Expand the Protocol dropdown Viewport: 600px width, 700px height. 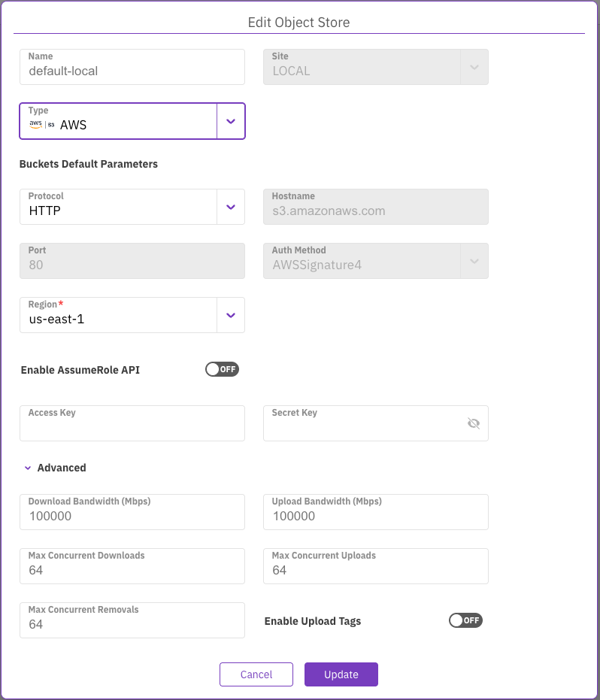point(231,207)
